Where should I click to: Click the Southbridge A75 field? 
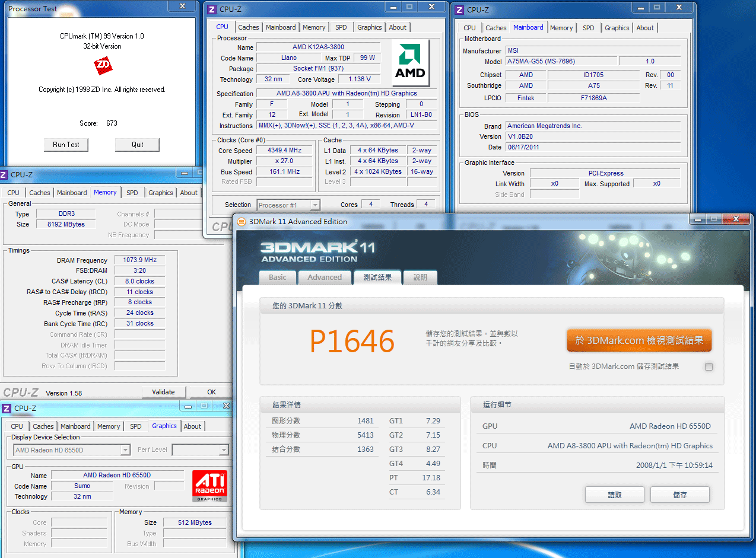pos(593,86)
